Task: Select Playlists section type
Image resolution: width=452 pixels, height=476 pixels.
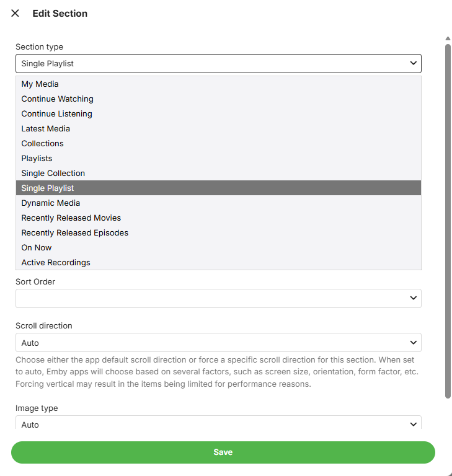Action: tap(37, 158)
